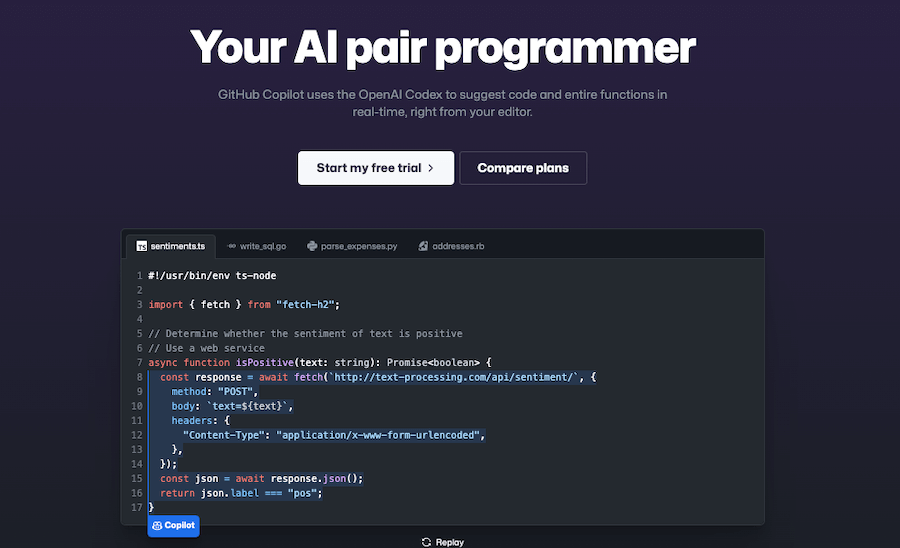Click the Start my free trial button
This screenshot has width=900, height=548.
point(375,168)
